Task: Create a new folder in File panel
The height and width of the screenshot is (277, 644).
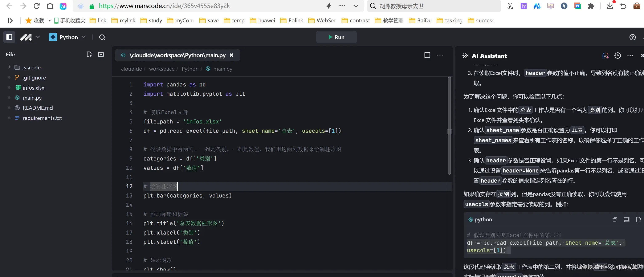Action: 101,54
